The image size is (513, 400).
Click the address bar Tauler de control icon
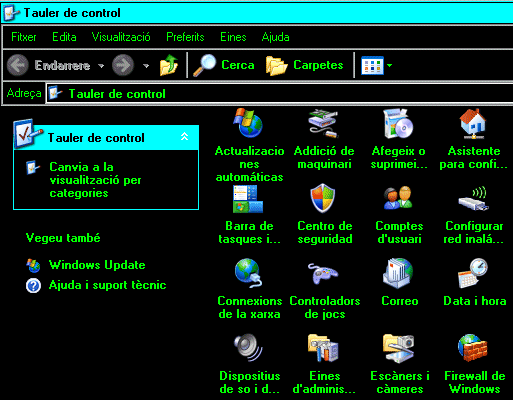(55, 93)
